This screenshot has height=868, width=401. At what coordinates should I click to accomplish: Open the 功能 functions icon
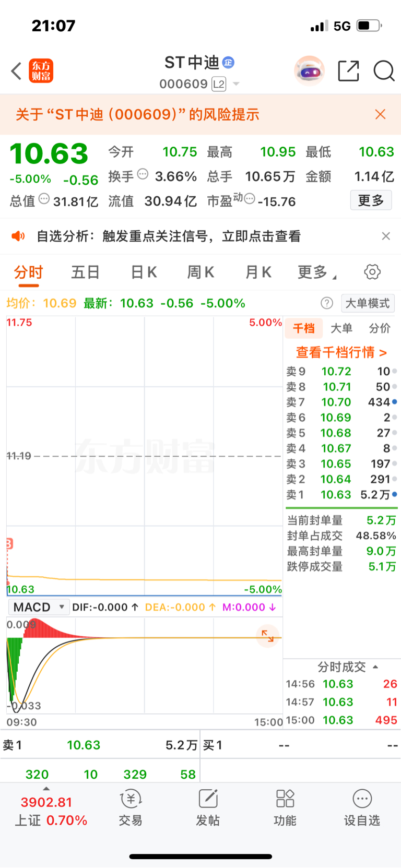[285, 808]
